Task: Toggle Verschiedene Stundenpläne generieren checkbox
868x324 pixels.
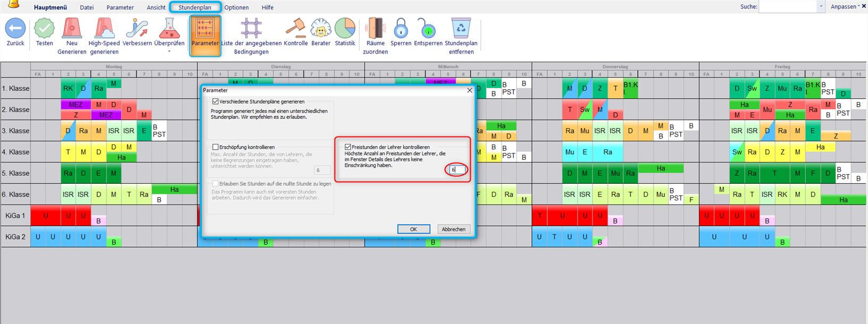Action: [x=215, y=101]
